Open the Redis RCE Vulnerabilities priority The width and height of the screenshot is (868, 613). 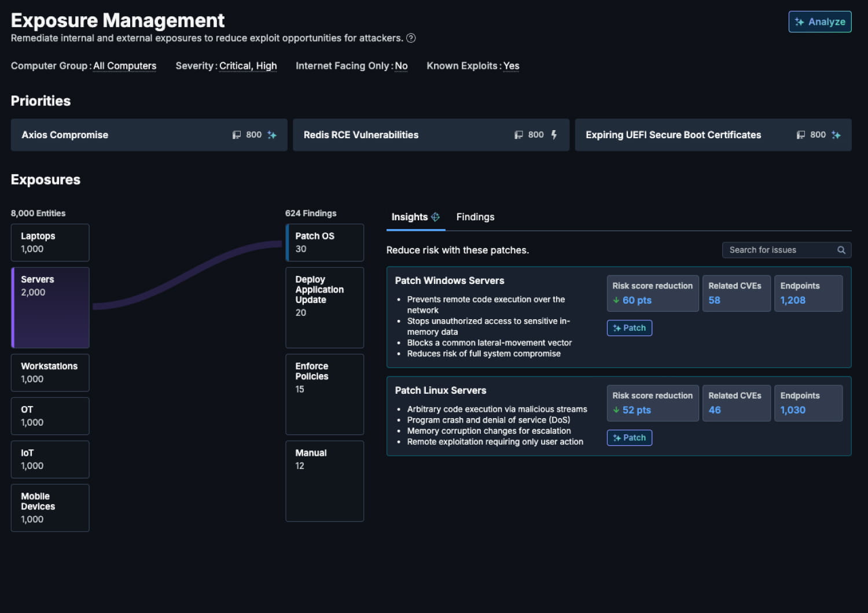[431, 135]
